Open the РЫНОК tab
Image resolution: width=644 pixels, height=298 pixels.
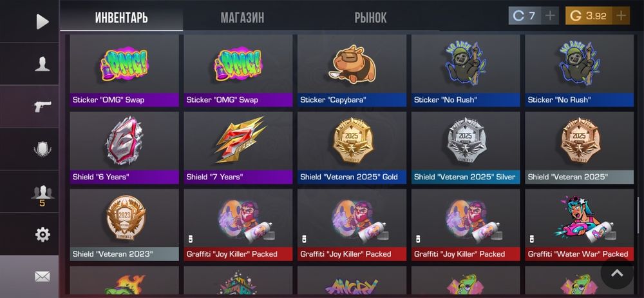coord(370,17)
